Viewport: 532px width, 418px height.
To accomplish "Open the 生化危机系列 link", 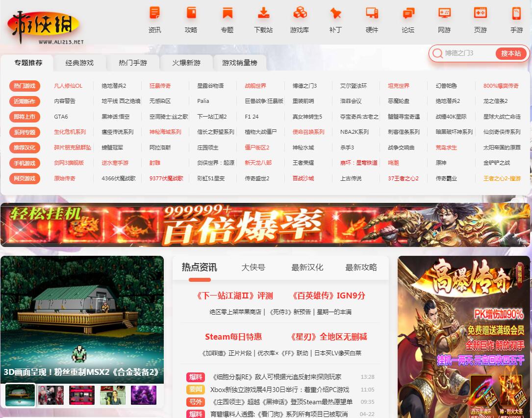I will click(70, 132).
